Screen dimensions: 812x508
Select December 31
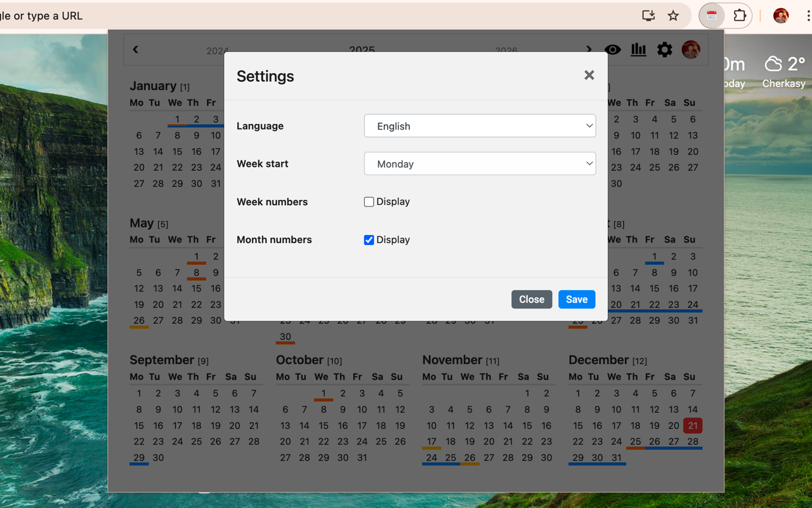click(x=617, y=457)
